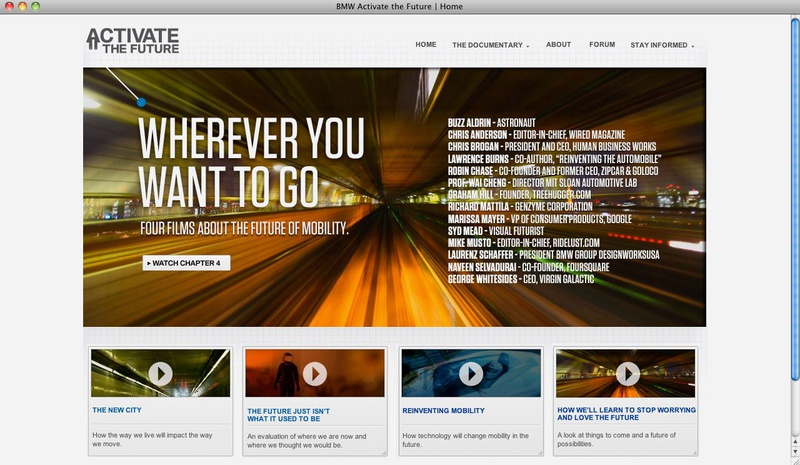Play How We'll Learn to Stop Worrying video

[x=628, y=374]
